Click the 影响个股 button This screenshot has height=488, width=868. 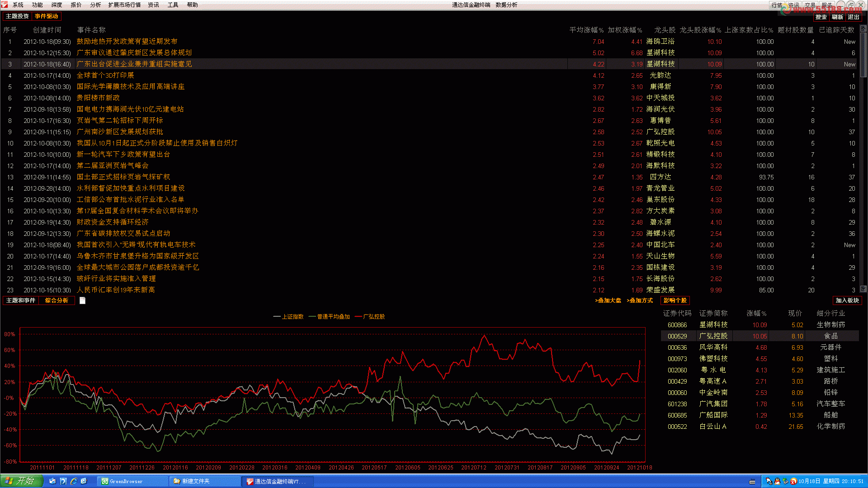coord(675,300)
